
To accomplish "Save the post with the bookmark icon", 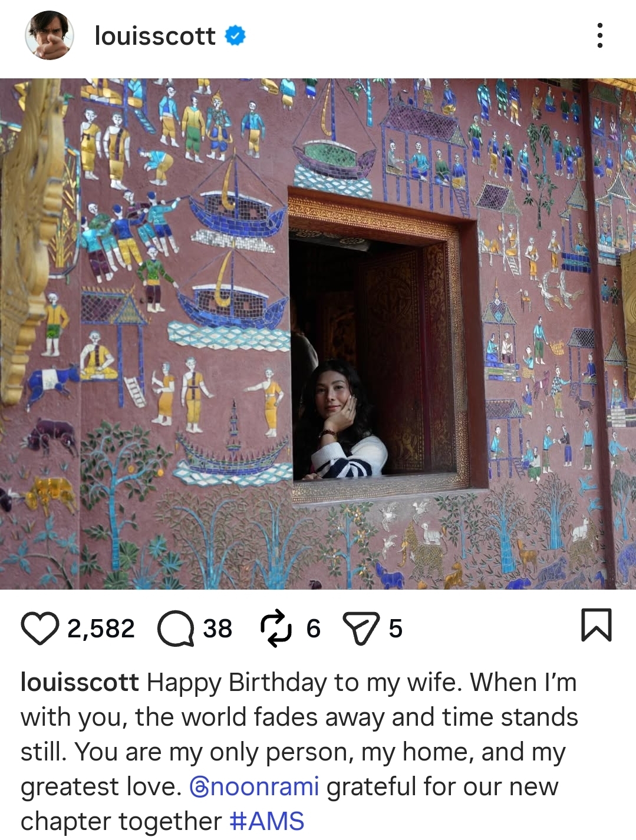I will 597,625.
